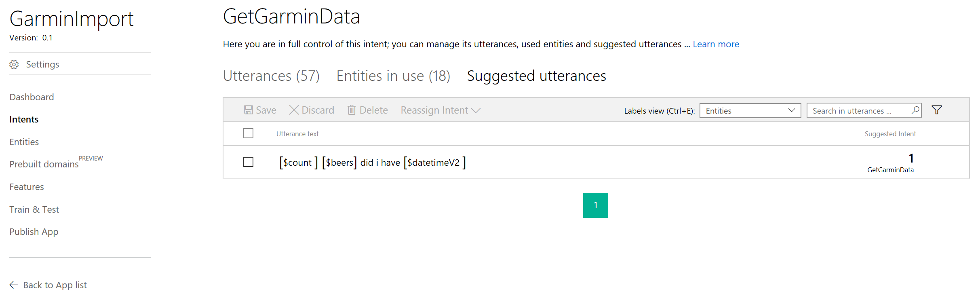The height and width of the screenshot is (300, 980).
Task: Open Intents in the sidebar
Action: [24, 120]
